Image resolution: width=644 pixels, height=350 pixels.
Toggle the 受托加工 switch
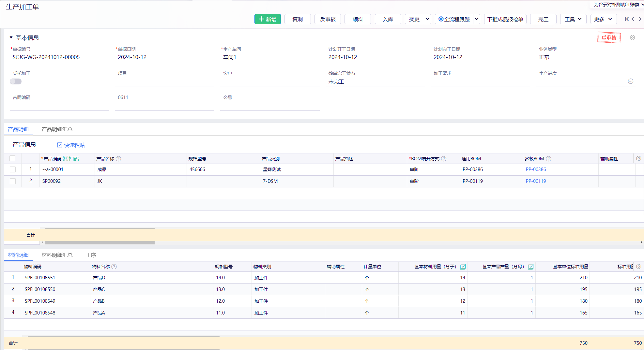click(x=16, y=81)
